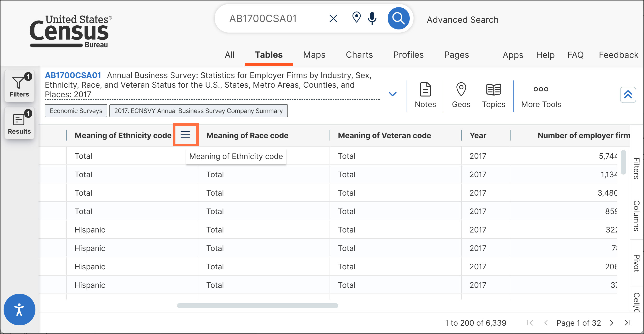Open the Topics tool

(493, 95)
